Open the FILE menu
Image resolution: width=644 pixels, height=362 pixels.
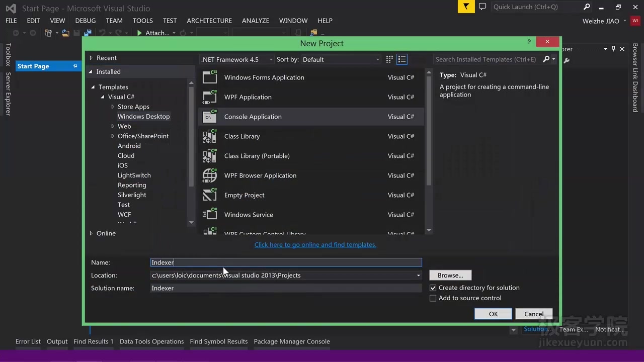tap(11, 21)
